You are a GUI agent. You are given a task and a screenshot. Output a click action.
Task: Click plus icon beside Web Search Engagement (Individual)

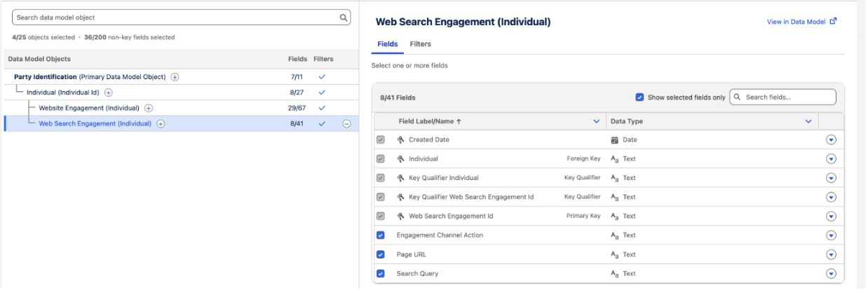[161, 124]
